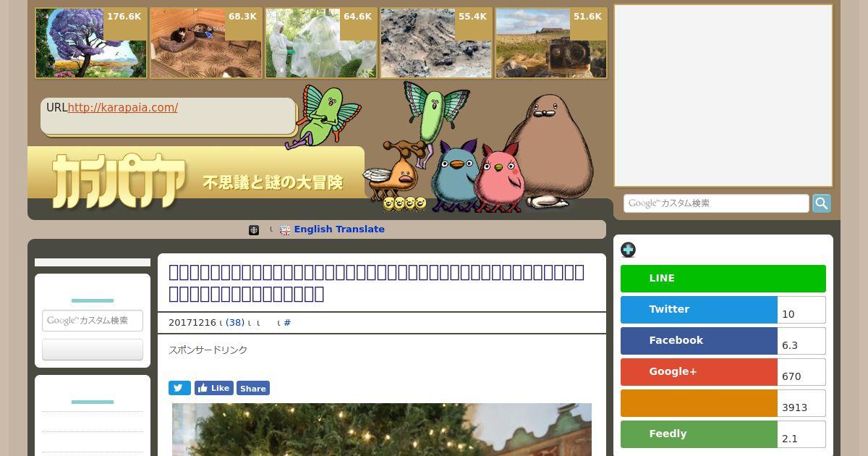Open the 64.6K plastic sheet thumbnail
This screenshot has height=456, width=868.
click(x=321, y=43)
